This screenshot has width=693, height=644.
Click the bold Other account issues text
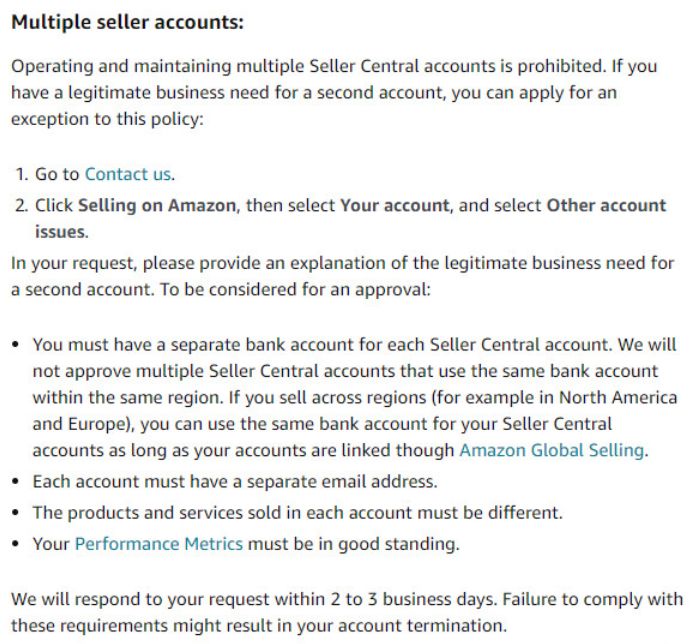[606, 205]
